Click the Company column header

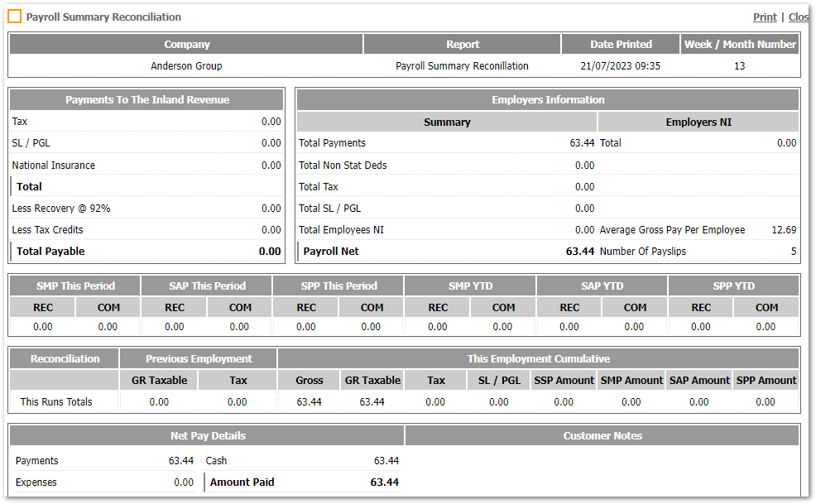(x=186, y=45)
